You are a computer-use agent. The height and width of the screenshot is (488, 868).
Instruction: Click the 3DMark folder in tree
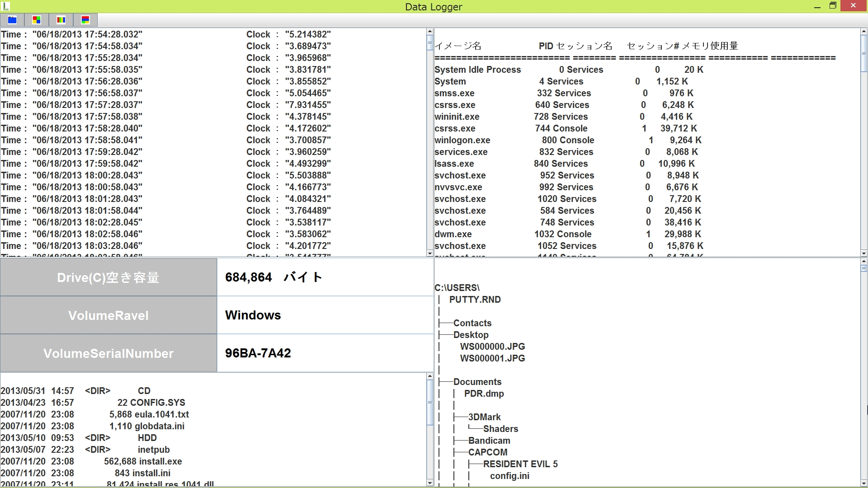[x=484, y=417]
